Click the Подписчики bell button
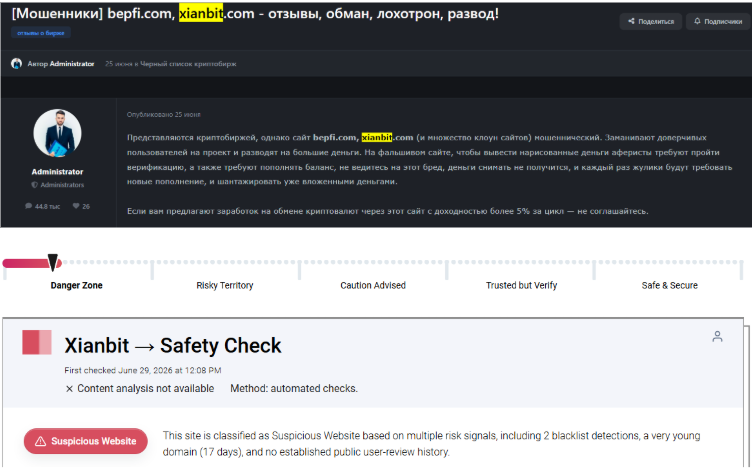Screen dimensions: 752x473 (x=717, y=21)
